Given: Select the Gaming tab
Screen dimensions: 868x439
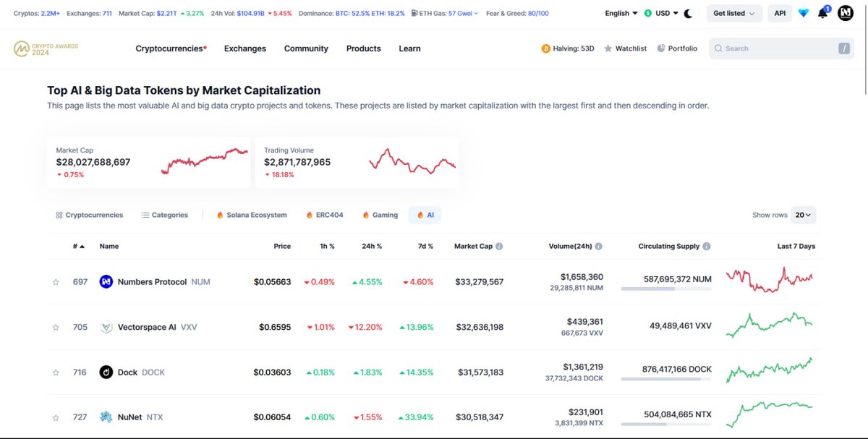Looking at the screenshot, I should pyautogui.click(x=380, y=215).
